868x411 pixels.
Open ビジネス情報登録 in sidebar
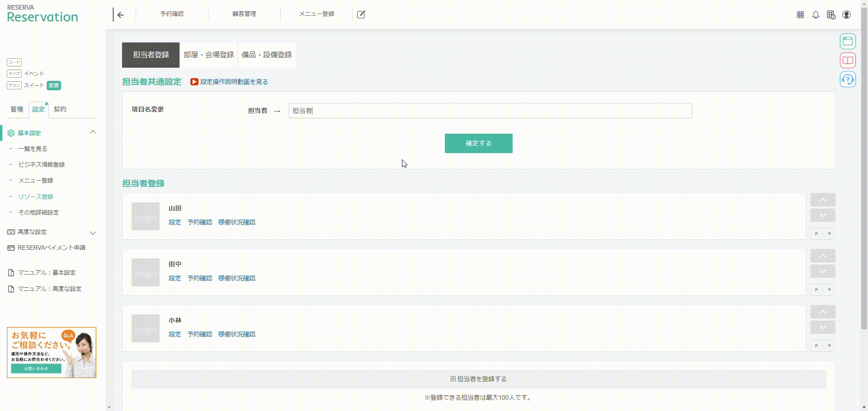pos(42,164)
